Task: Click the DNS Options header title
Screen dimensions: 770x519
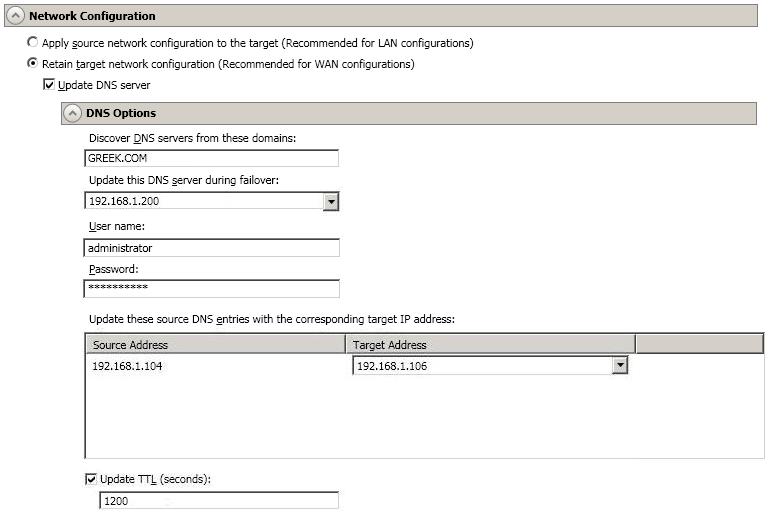Action: click(x=120, y=113)
